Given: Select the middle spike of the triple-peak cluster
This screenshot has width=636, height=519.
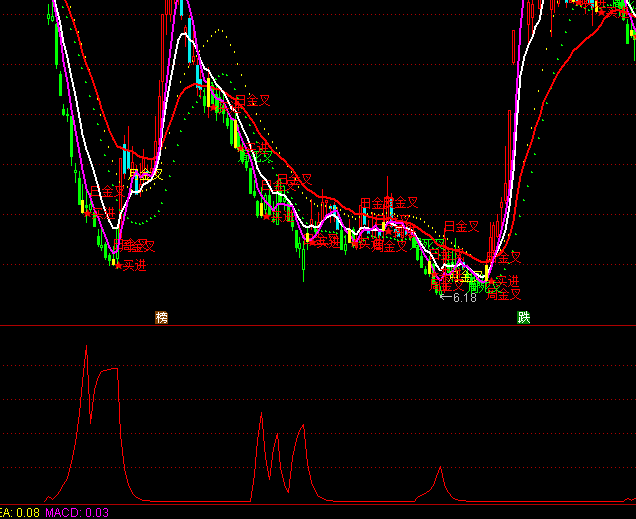Looking at the screenshot, I should [277, 436].
